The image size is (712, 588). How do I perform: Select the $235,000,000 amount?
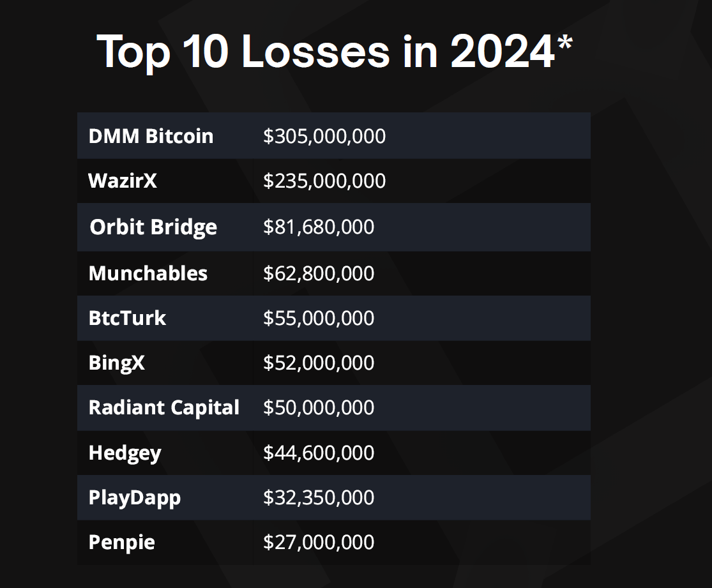(324, 181)
